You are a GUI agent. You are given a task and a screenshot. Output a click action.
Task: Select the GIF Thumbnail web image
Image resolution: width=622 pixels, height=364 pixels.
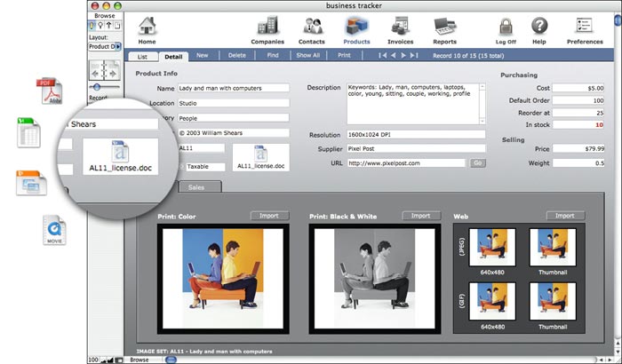(553, 301)
